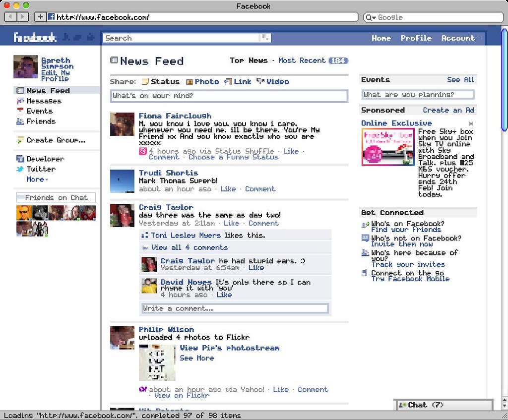508x420 pixels.
Task: Close the Online Exclusive sponsored ad
Action: click(x=471, y=123)
